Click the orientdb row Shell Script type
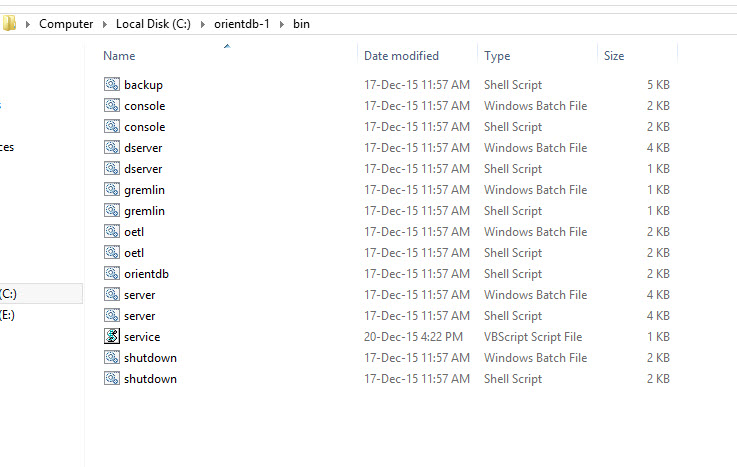 click(513, 274)
